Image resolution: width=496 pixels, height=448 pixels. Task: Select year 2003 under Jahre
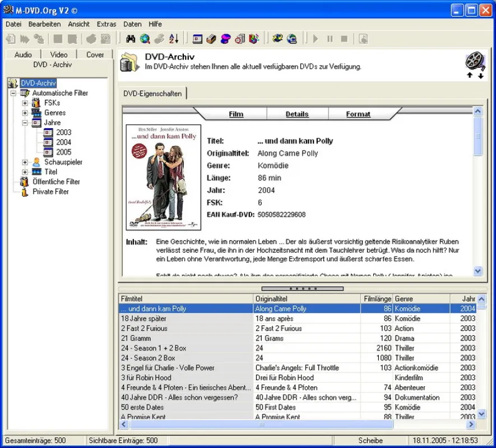pyautogui.click(x=63, y=133)
